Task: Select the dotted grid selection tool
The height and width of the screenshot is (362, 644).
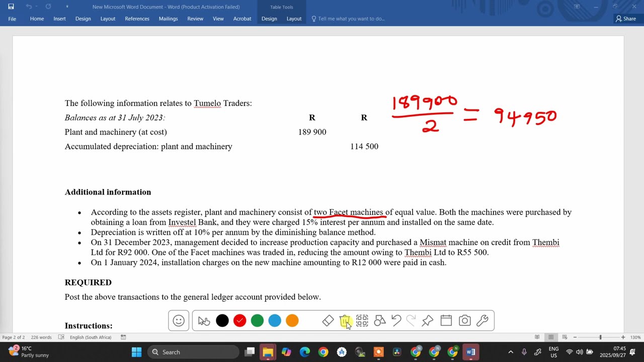Action: [362, 321]
